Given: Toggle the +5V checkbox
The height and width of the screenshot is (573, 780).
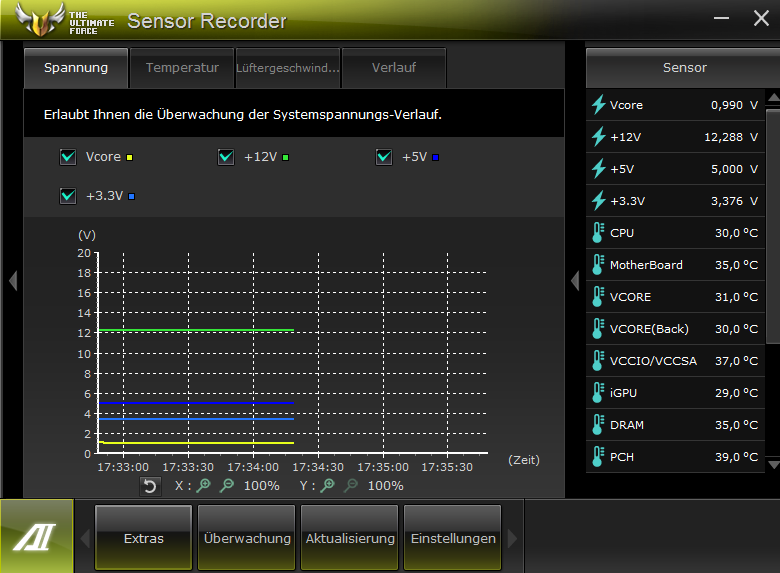Looking at the screenshot, I should click(384, 157).
